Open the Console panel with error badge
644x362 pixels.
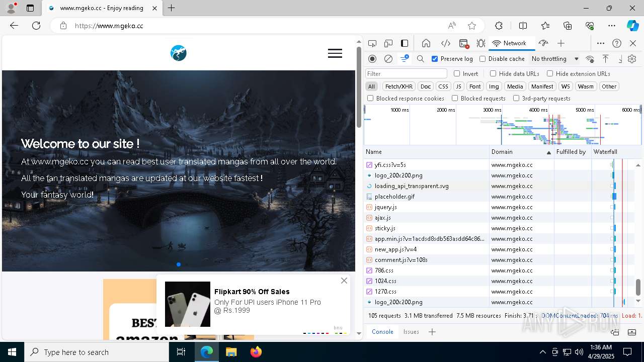[464, 43]
